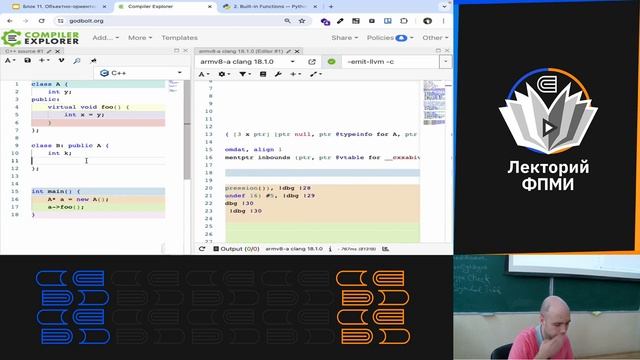Open the browser three-dot menu
Image resolution: width=640 pixels, height=360 pixels.
click(x=444, y=21)
